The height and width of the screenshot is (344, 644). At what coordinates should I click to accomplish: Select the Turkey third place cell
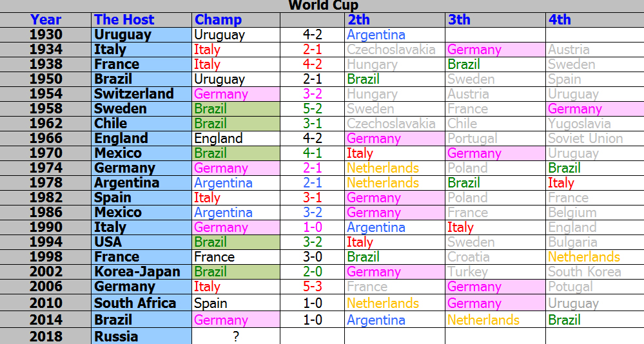click(495, 272)
